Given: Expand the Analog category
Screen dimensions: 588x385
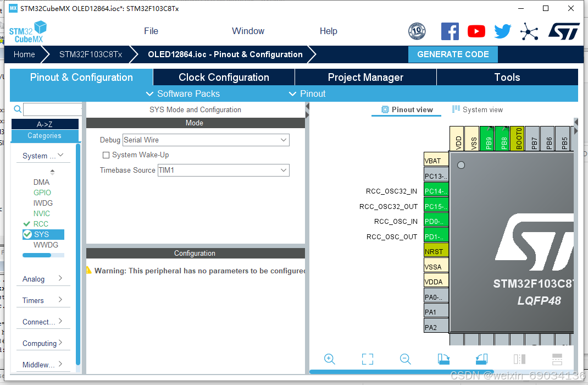Looking at the screenshot, I should point(43,279).
